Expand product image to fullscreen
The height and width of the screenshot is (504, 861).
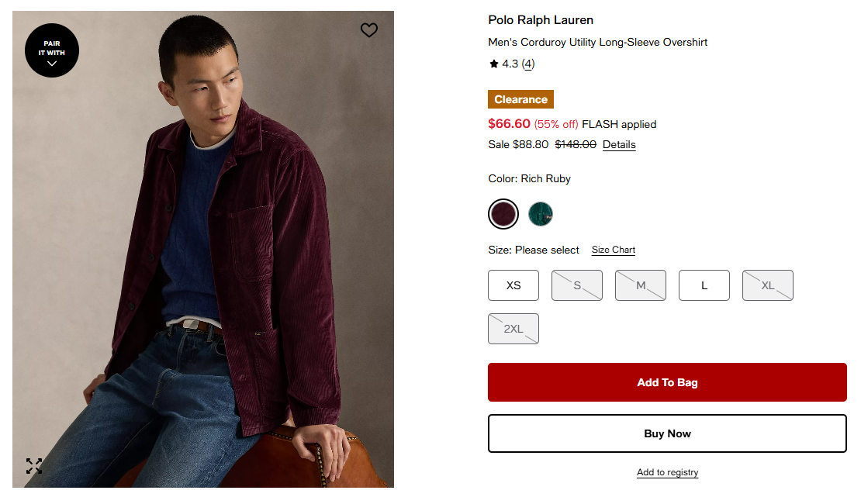point(34,466)
